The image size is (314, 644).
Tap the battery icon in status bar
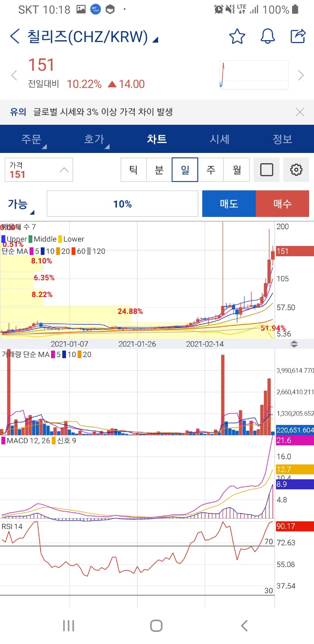(295, 9)
